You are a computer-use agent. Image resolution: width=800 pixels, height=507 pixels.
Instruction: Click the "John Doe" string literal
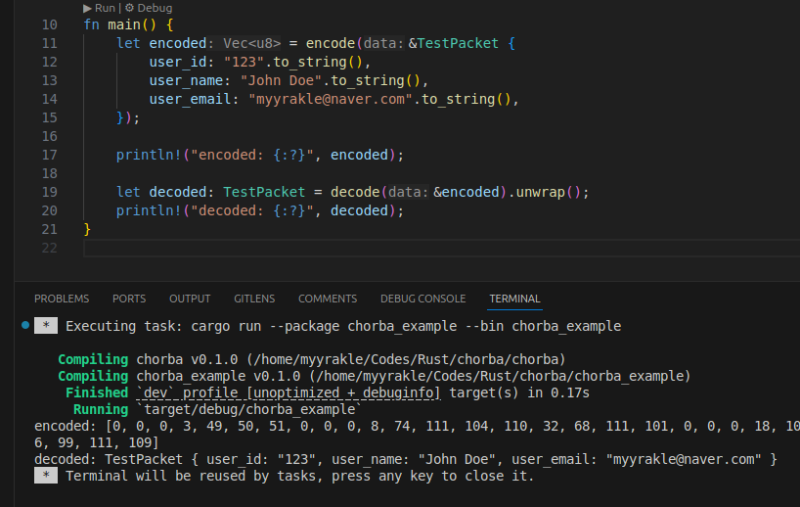tap(281, 81)
